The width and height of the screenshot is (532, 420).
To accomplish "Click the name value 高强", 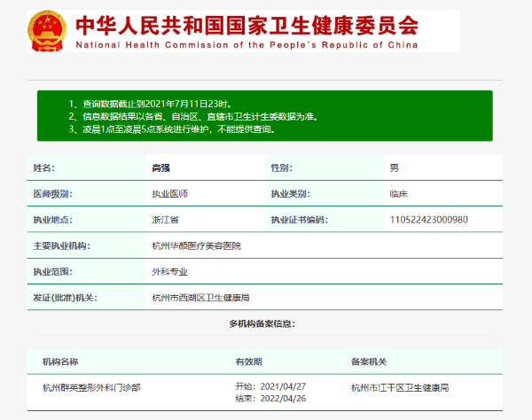I will (160, 167).
